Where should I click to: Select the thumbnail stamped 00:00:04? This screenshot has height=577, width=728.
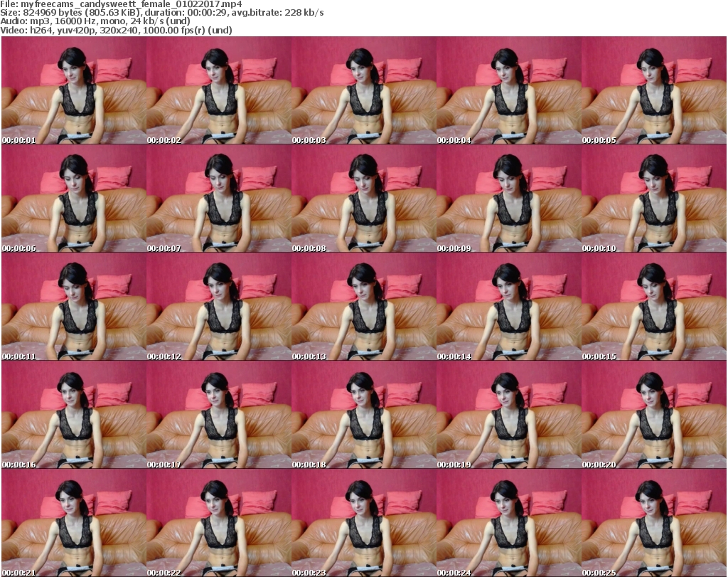coord(509,90)
